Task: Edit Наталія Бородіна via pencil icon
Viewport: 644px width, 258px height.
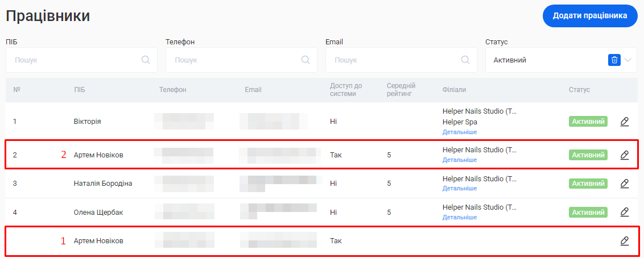Action: pyautogui.click(x=624, y=184)
